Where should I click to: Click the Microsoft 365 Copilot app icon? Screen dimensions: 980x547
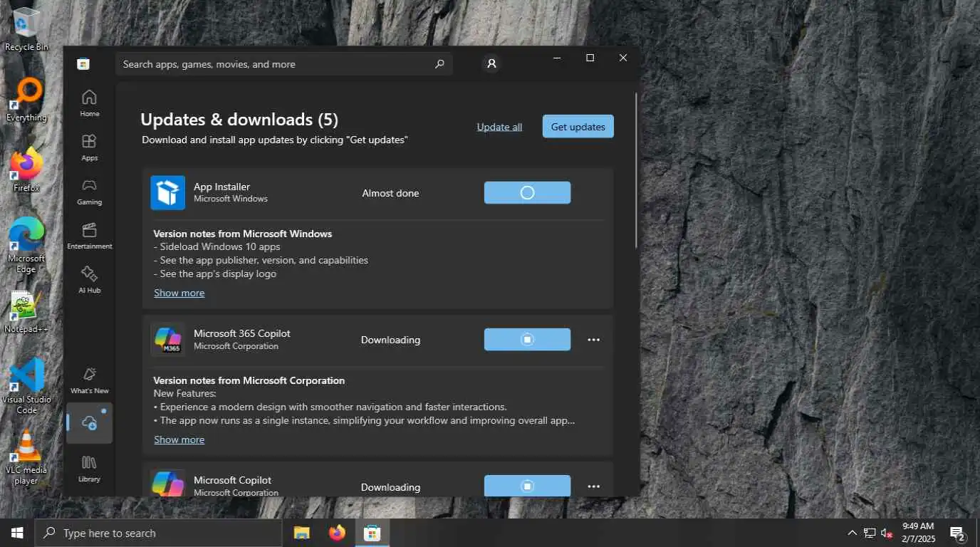point(167,339)
